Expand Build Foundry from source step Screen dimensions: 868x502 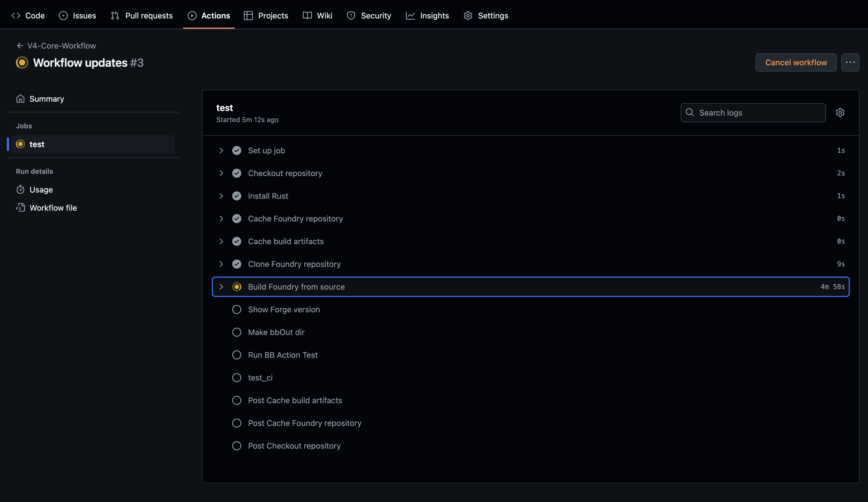(x=221, y=287)
